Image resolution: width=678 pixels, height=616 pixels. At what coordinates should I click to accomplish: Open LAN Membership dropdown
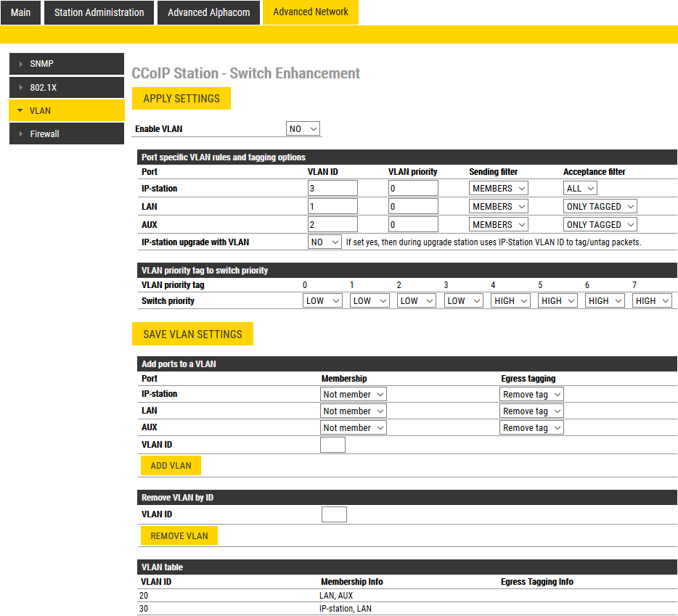click(x=353, y=411)
